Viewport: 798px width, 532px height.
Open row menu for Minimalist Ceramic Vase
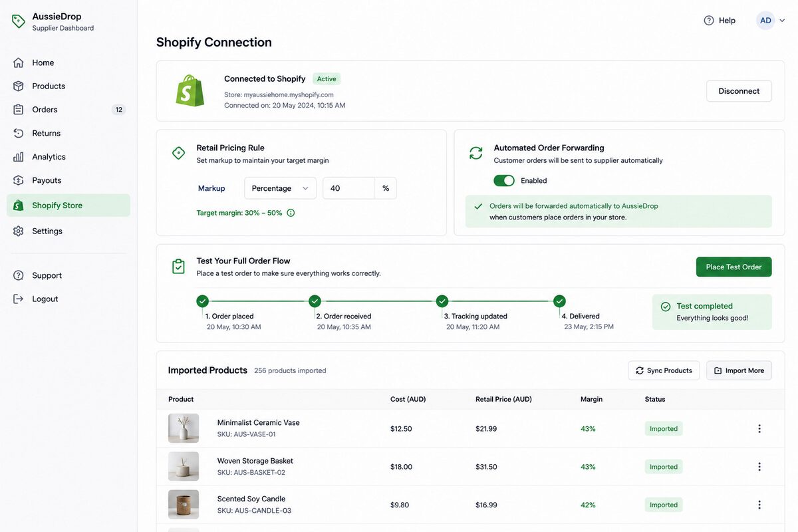[759, 429]
